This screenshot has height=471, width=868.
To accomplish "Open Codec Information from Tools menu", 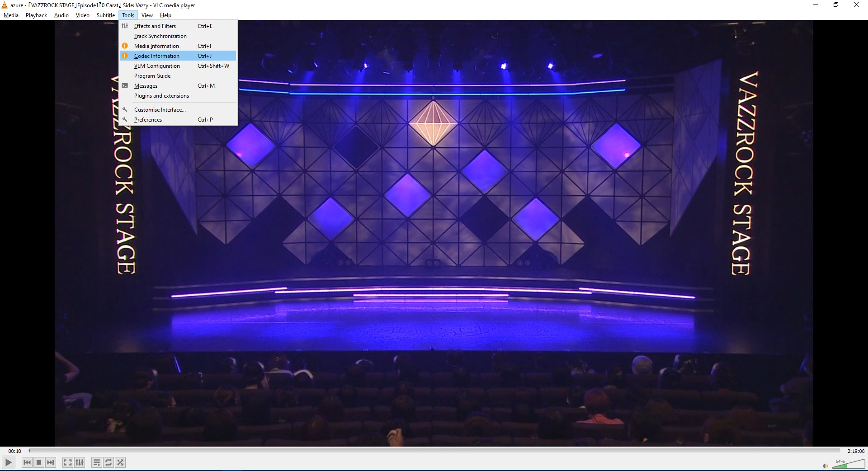I will pyautogui.click(x=178, y=56).
